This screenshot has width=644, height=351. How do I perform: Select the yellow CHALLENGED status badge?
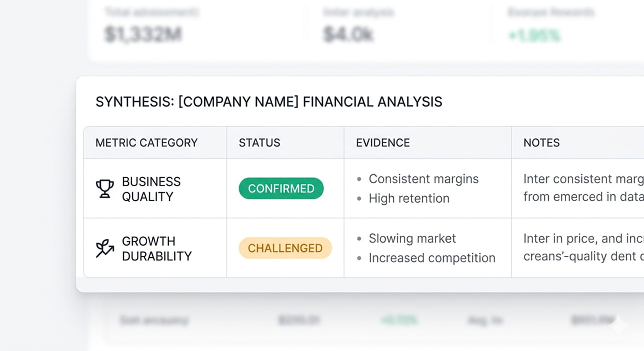[285, 248]
